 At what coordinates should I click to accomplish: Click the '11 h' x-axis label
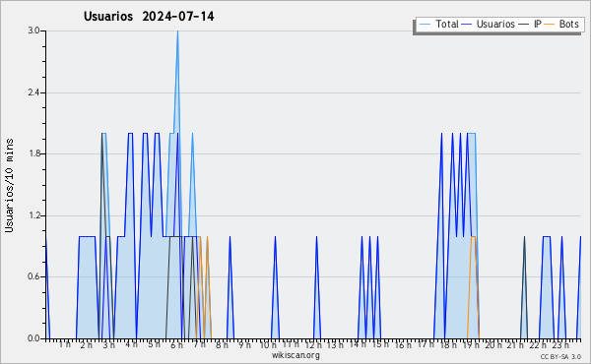291,344
